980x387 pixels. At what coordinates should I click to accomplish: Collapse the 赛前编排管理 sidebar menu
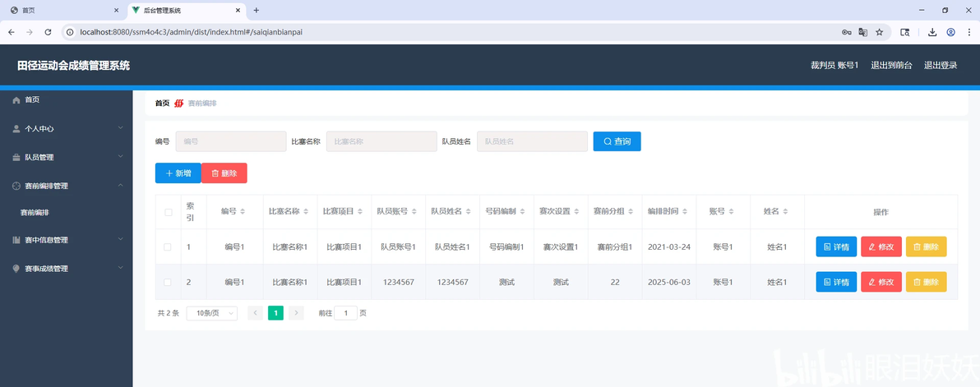click(x=67, y=186)
